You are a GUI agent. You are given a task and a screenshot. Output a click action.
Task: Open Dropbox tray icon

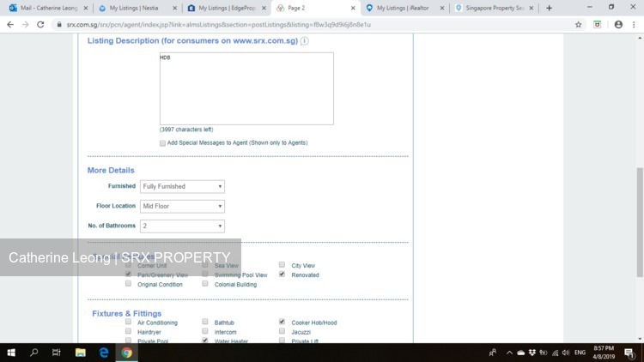pos(532,353)
